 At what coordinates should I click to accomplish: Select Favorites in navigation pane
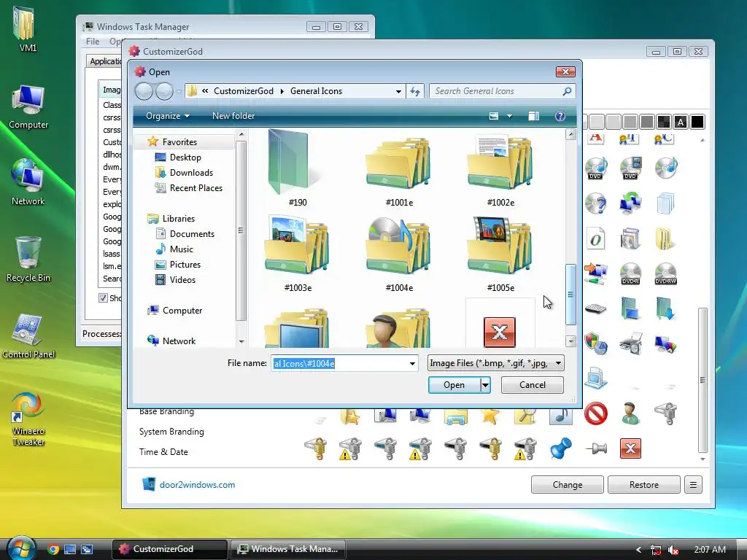179,142
